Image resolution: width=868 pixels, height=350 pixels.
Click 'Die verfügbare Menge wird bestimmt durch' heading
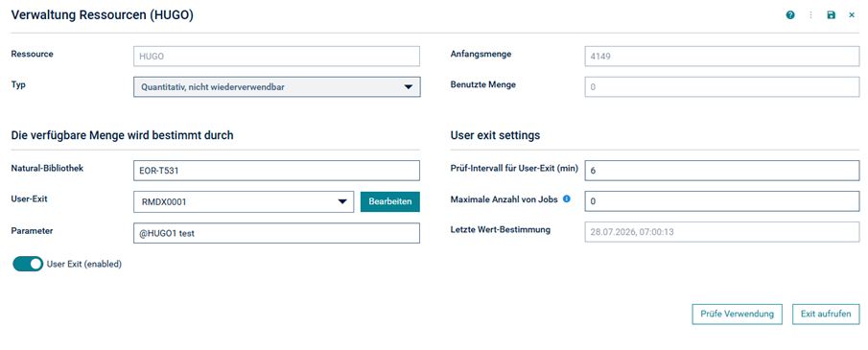tap(123, 135)
